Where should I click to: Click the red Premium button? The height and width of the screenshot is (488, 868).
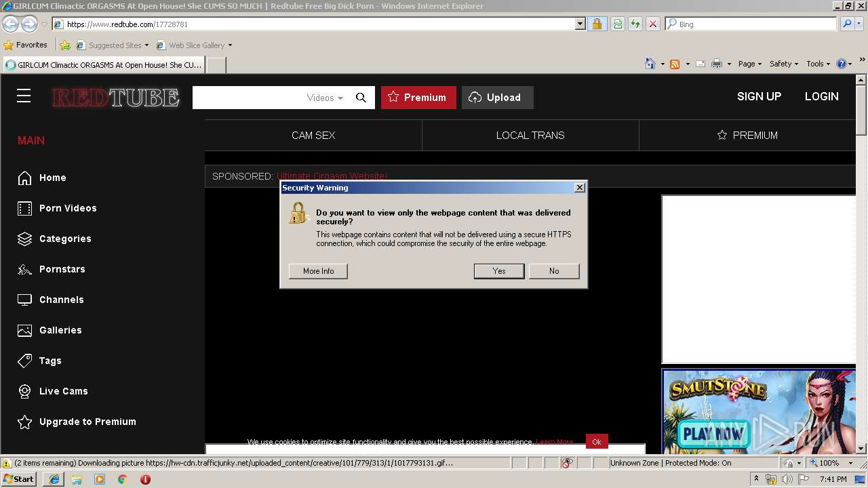coord(418,98)
